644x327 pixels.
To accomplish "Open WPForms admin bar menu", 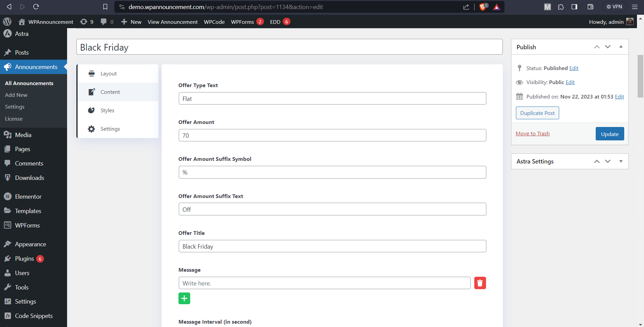I will [247, 22].
